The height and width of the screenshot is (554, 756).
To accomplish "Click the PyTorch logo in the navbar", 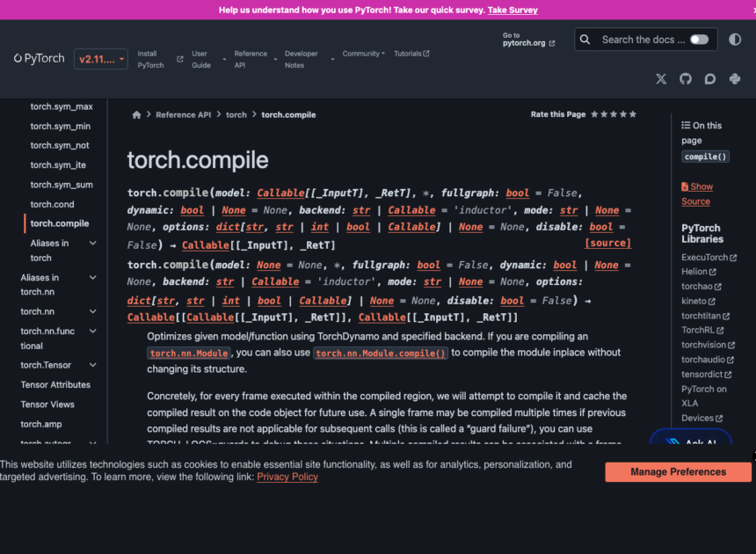I will [38, 58].
